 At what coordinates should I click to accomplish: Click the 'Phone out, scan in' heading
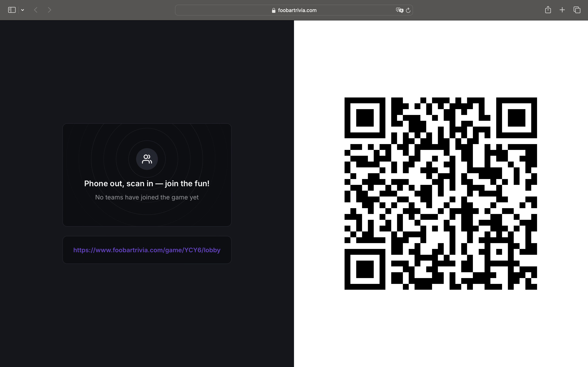click(x=147, y=183)
